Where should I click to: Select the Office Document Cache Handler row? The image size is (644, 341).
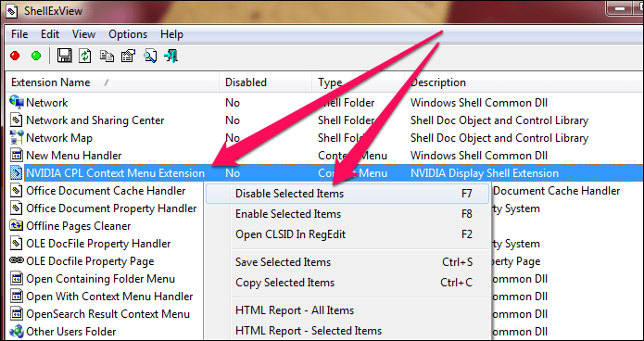(106, 191)
